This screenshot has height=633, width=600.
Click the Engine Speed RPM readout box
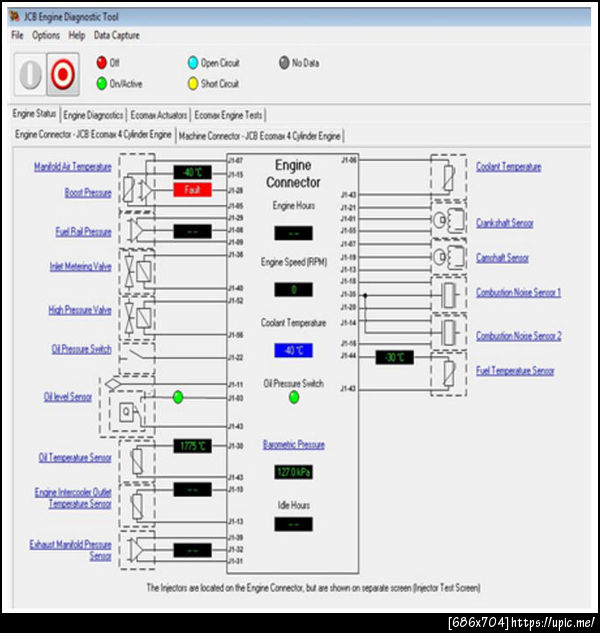click(x=294, y=290)
